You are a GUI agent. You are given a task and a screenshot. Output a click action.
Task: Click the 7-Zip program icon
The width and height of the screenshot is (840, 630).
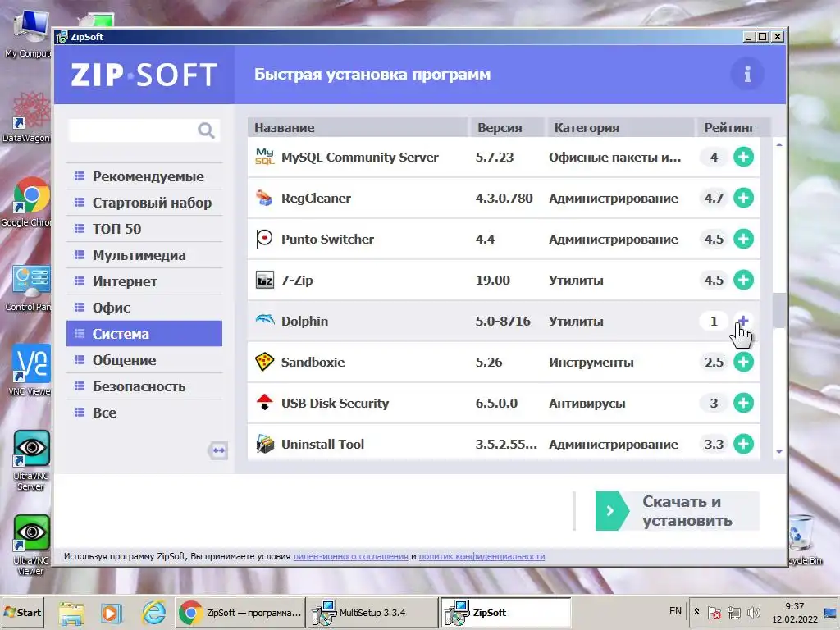click(x=265, y=280)
